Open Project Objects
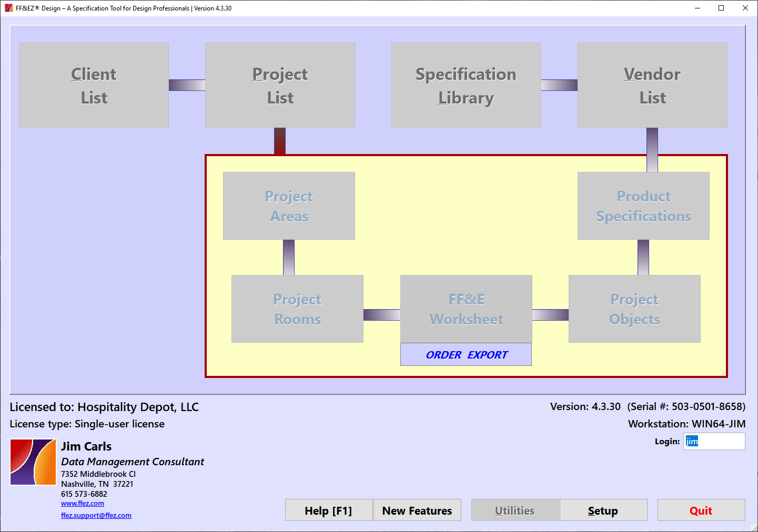Viewport: 758px width, 532px height. [634, 309]
